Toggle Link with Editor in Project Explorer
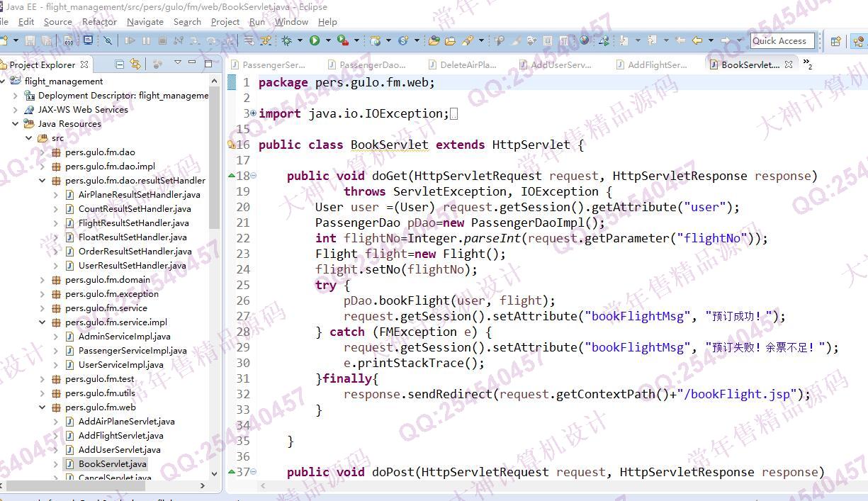Screen dimensions: 868x501 coord(135,64)
